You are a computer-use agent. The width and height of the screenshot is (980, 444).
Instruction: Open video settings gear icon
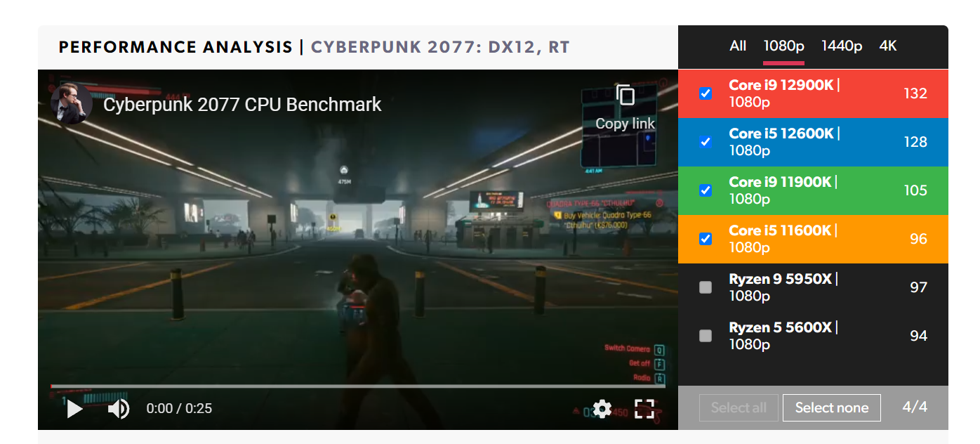point(602,409)
